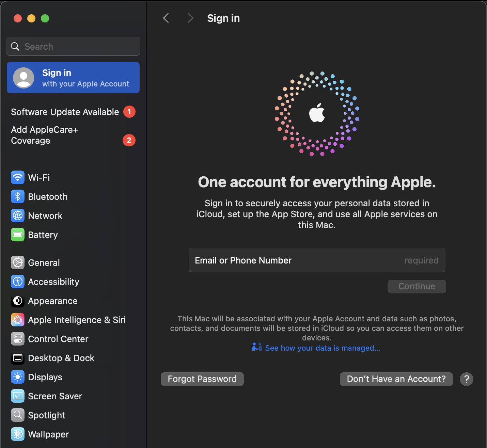
Task: Open Appearance settings
Action: (52, 301)
